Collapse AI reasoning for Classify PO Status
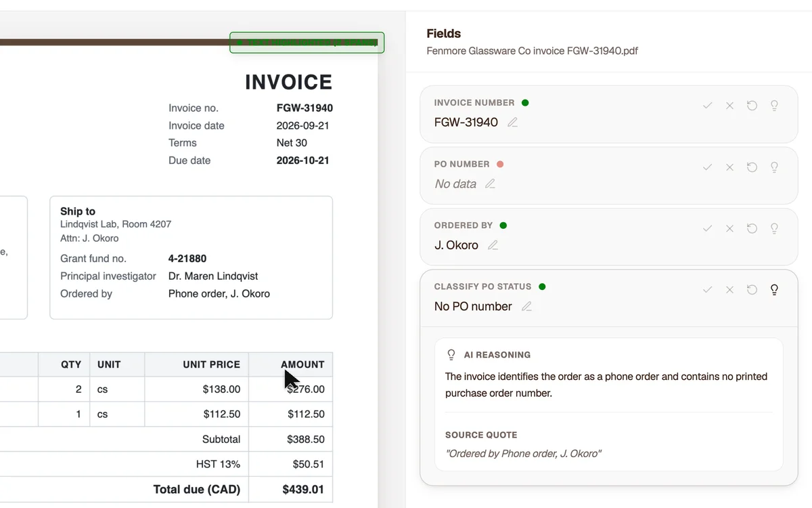This screenshot has height=508, width=812. (x=775, y=290)
